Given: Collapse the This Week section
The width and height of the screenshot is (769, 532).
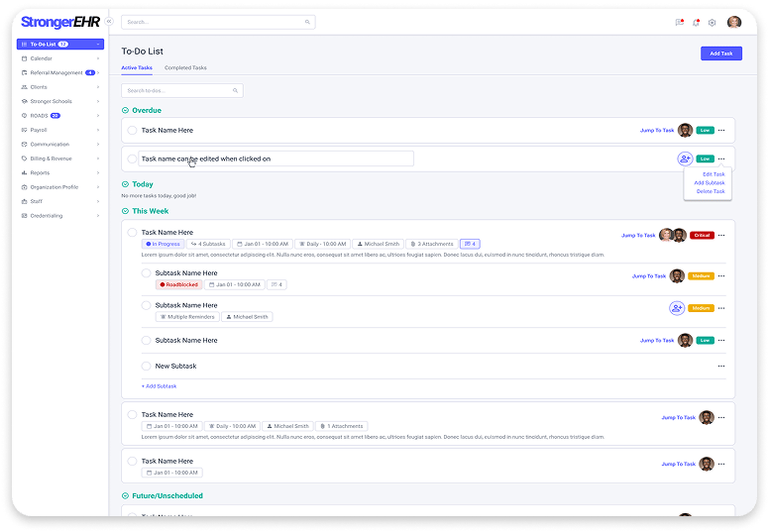Looking at the screenshot, I should [125, 211].
